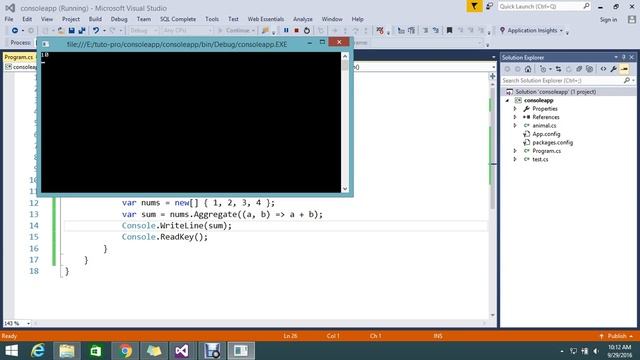Show All Files in Solution Explorer
Viewport: 640px width, 360px height.
pos(589,69)
